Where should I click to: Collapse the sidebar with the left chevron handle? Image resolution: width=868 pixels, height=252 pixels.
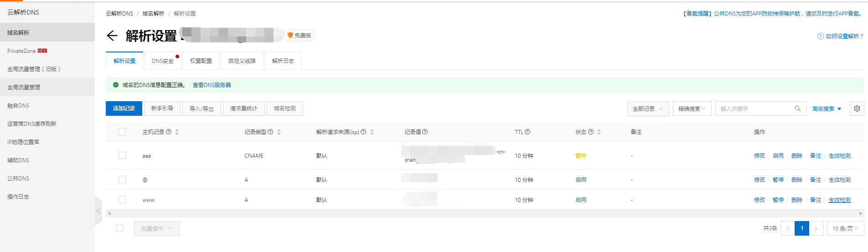(x=98, y=211)
